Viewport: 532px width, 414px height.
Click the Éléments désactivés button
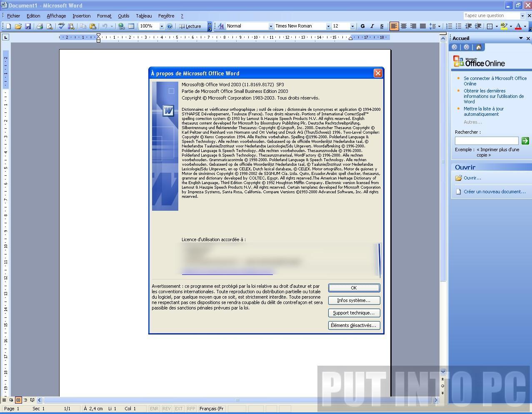click(x=354, y=325)
